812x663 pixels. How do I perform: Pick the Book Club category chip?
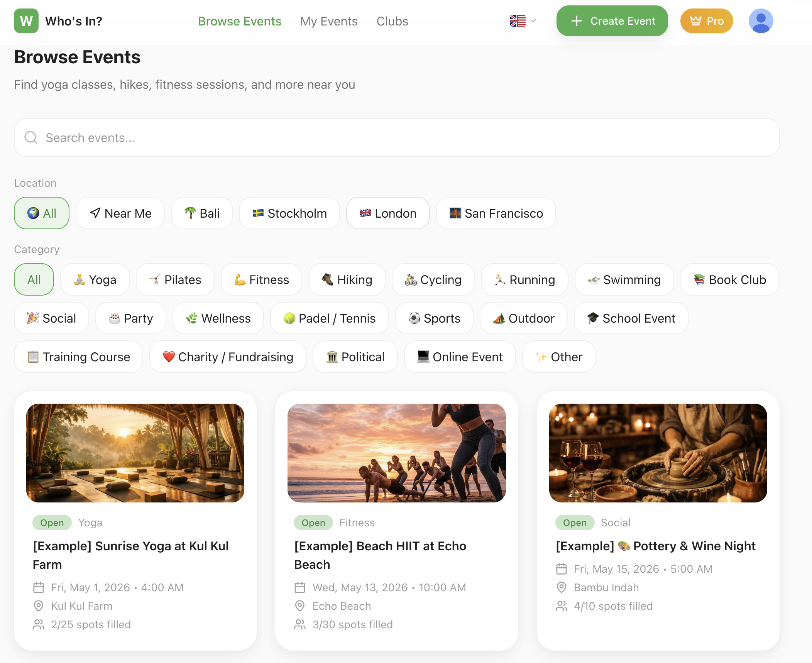click(730, 279)
